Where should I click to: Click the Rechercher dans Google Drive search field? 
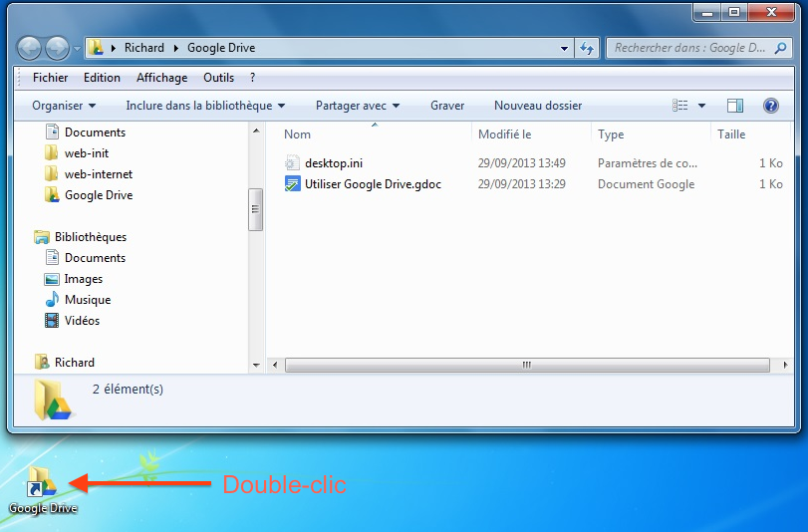tap(688, 48)
